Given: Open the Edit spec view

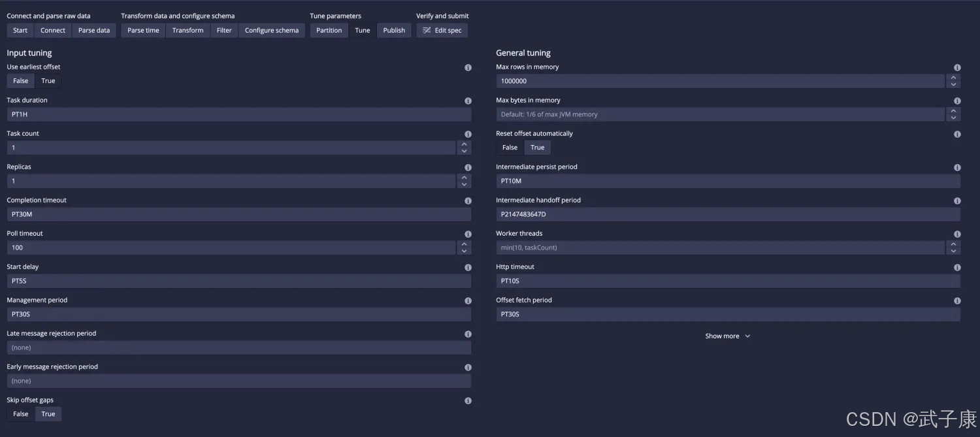Looking at the screenshot, I should click(442, 31).
